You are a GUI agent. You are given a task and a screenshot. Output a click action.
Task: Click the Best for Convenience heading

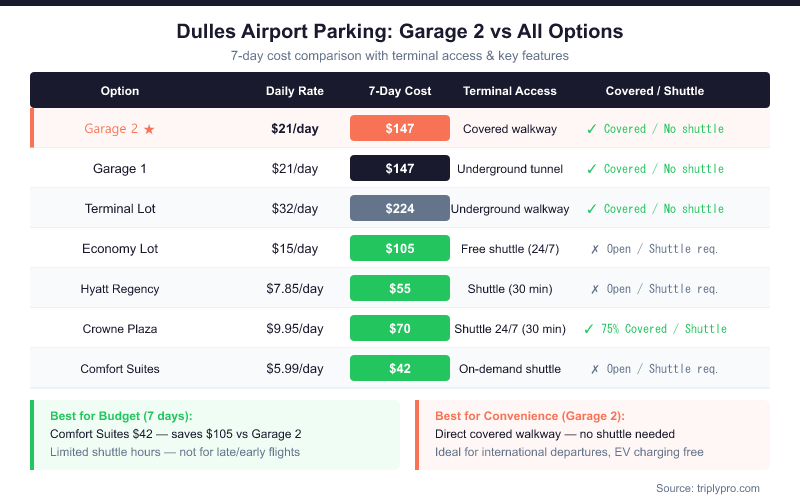point(529,415)
